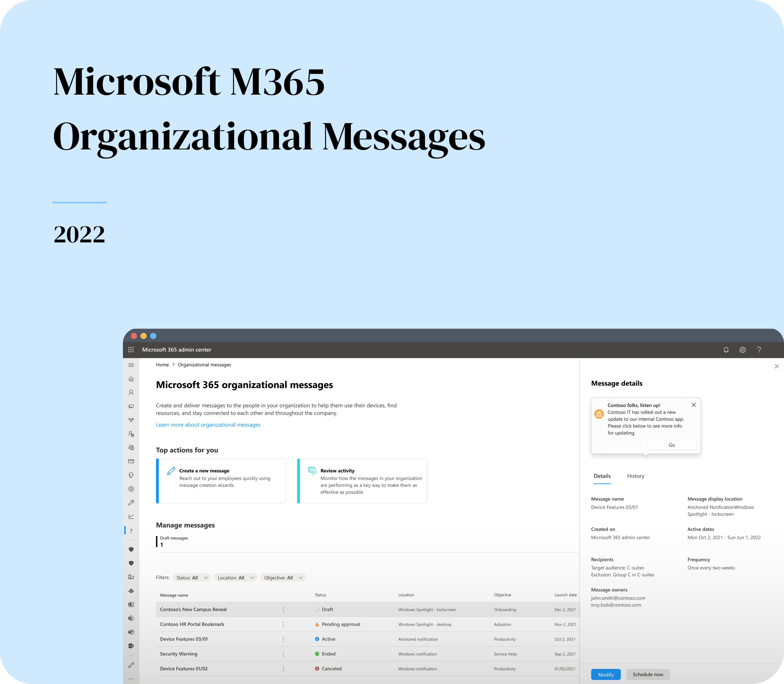Open settings gear in top header bar
The height and width of the screenshot is (684, 784).
click(x=742, y=350)
